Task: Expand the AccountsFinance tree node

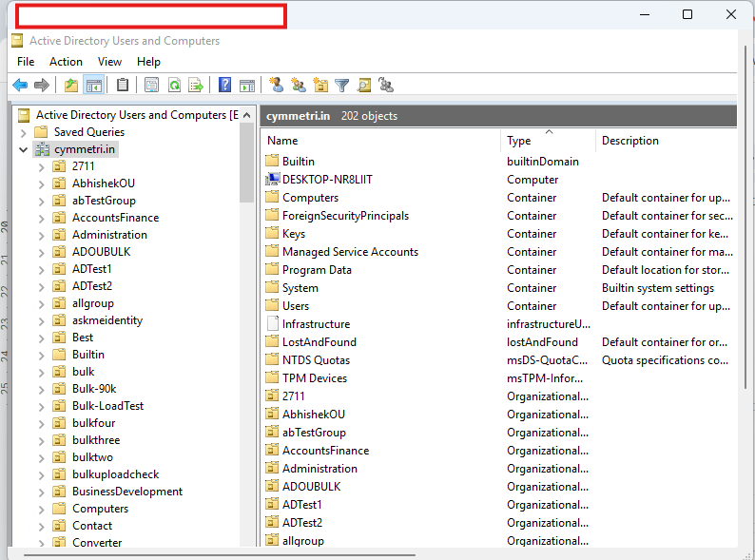Action: click(42, 218)
